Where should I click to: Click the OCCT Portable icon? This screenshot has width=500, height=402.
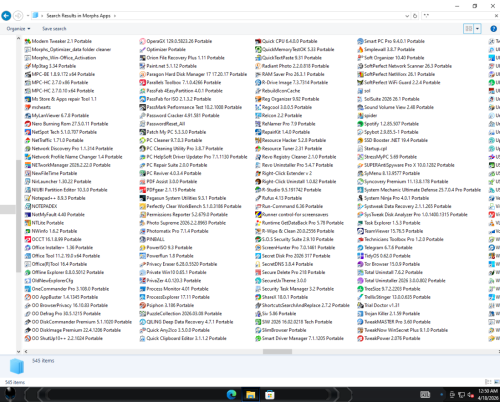(x=28, y=239)
